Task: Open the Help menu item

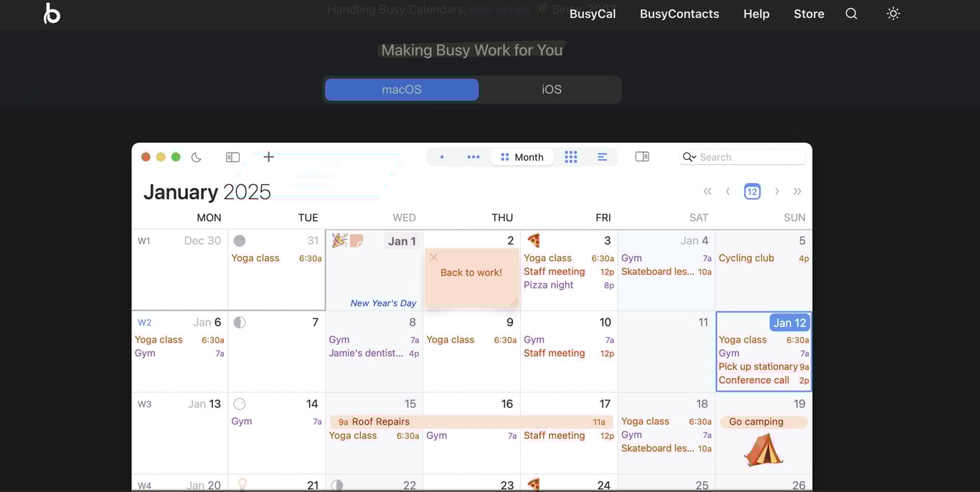Action: [x=755, y=13]
